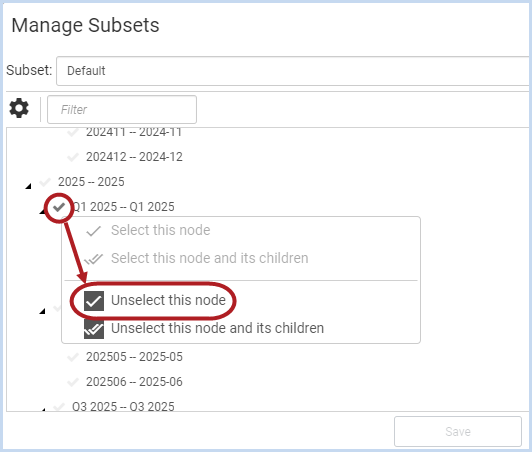Viewport: 532px width, 452px height.
Task: Open the gear settings icon
Action: (x=19, y=108)
